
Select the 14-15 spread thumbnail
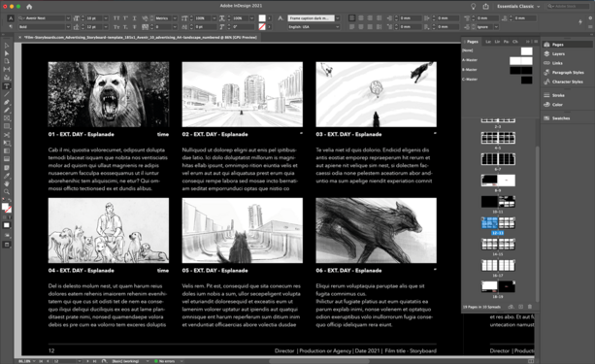tap(498, 244)
